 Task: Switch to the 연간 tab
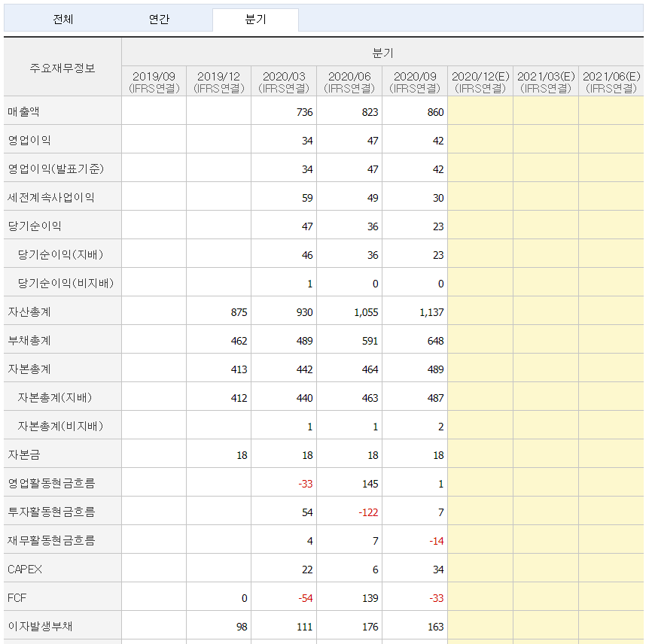tap(159, 19)
